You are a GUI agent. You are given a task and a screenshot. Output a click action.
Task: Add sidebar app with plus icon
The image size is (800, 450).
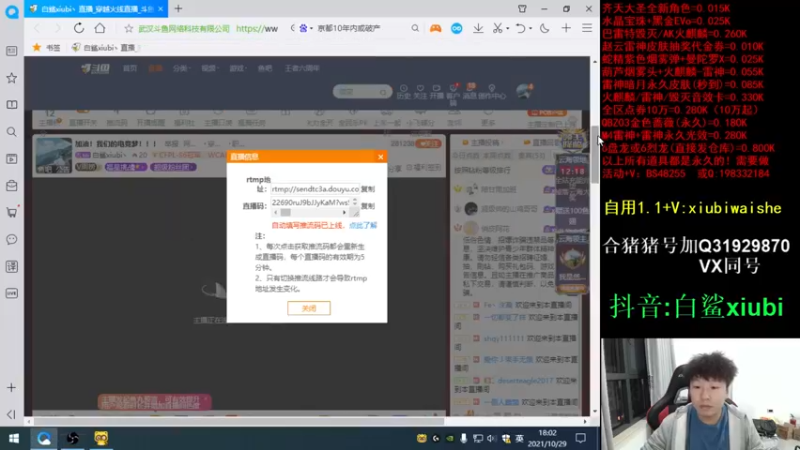point(11,388)
